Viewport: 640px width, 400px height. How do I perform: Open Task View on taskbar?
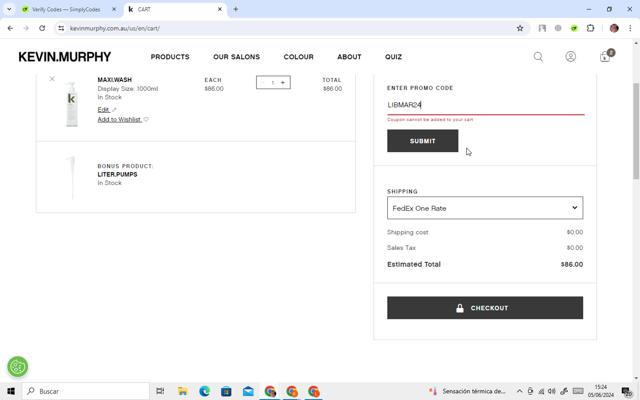tap(160, 391)
